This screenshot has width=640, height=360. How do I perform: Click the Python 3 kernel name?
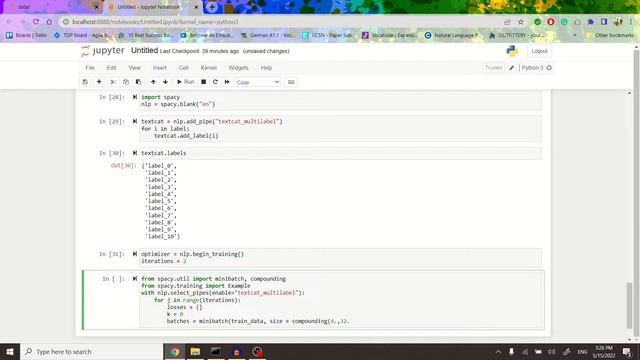(533, 68)
